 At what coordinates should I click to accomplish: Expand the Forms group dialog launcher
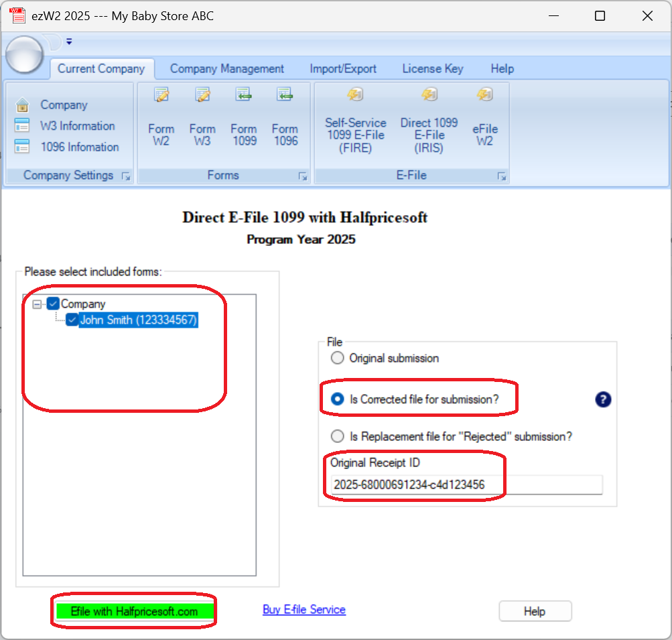pyautogui.click(x=303, y=176)
